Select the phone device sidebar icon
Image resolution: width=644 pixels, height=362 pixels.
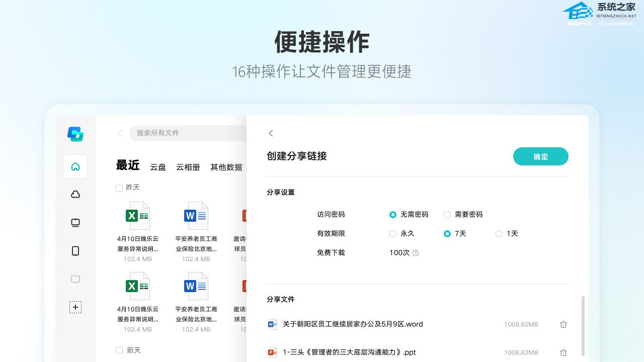[x=75, y=251]
